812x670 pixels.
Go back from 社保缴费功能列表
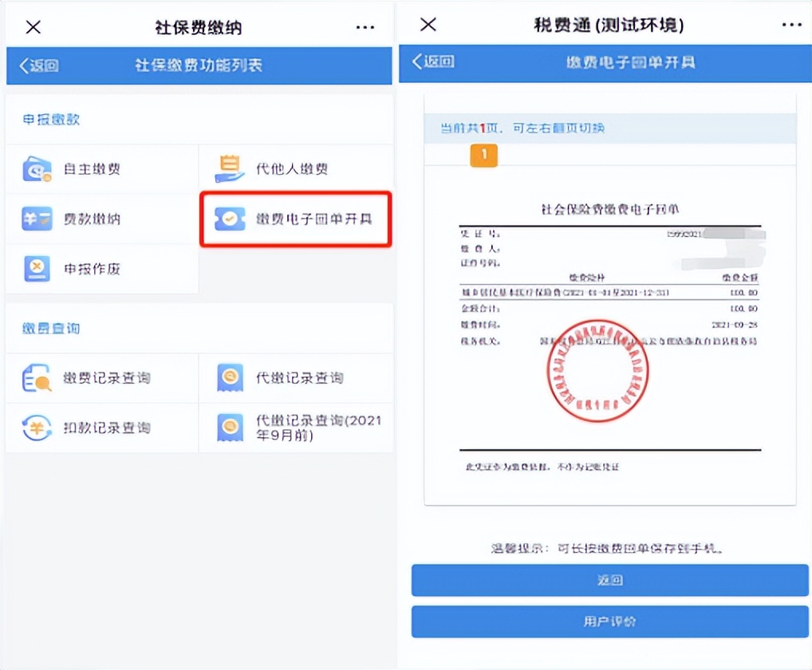click(x=39, y=65)
